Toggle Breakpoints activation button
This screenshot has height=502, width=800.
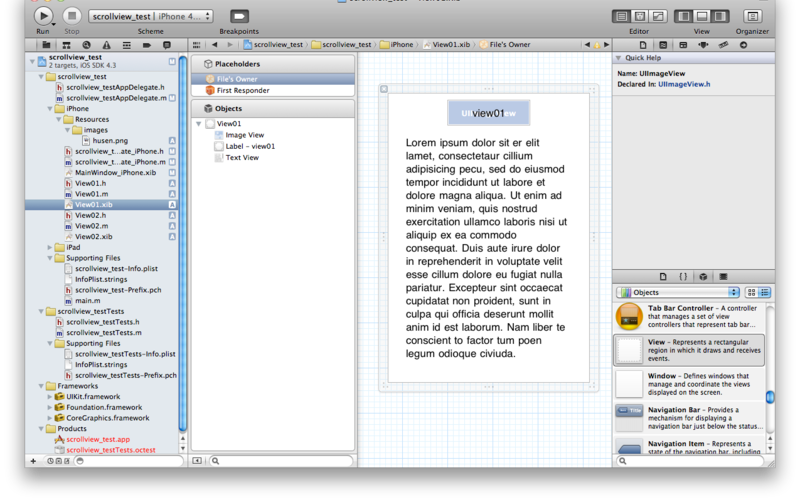point(239,16)
